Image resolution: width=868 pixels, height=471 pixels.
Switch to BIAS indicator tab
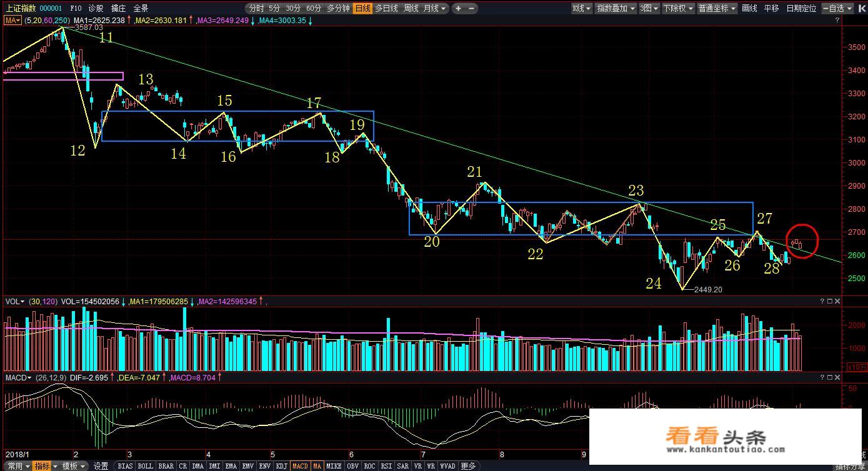125,466
